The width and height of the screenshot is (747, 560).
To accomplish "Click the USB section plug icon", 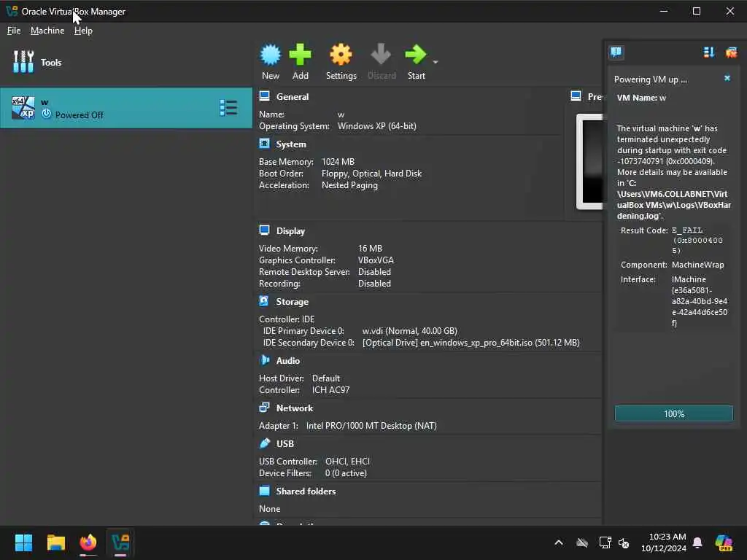I will point(264,443).
